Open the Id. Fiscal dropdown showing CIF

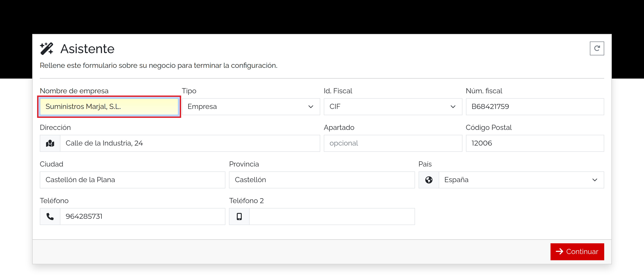393,106
